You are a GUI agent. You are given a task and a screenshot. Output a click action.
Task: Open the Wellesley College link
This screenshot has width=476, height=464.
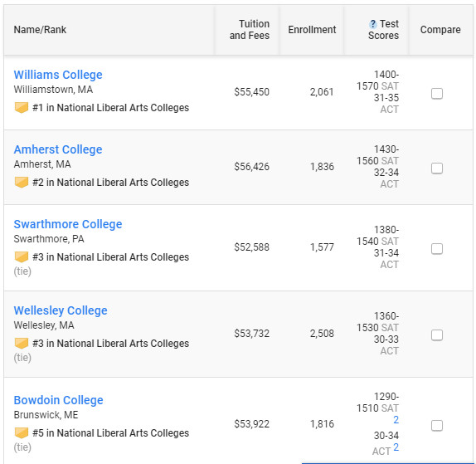pos(61,310)
